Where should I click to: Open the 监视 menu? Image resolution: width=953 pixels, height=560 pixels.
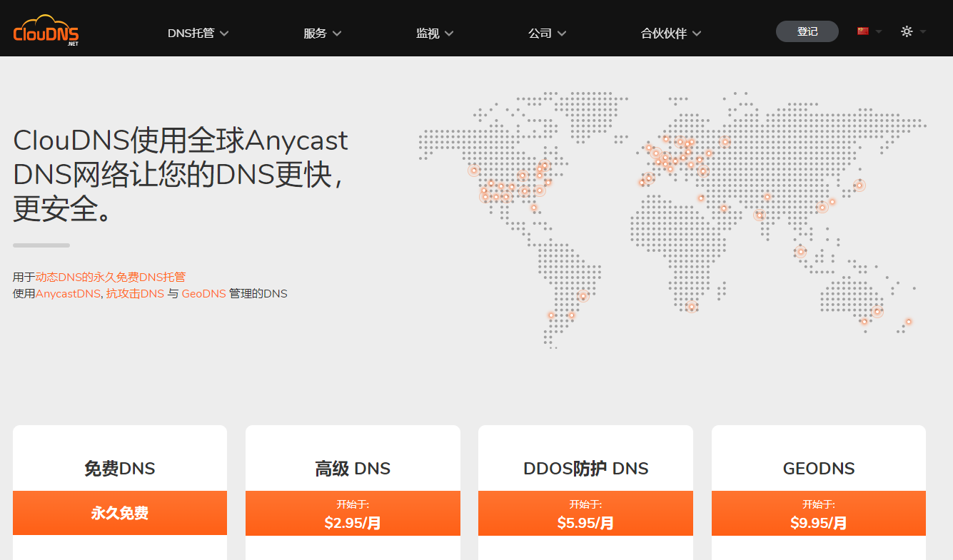coord(435,33)
